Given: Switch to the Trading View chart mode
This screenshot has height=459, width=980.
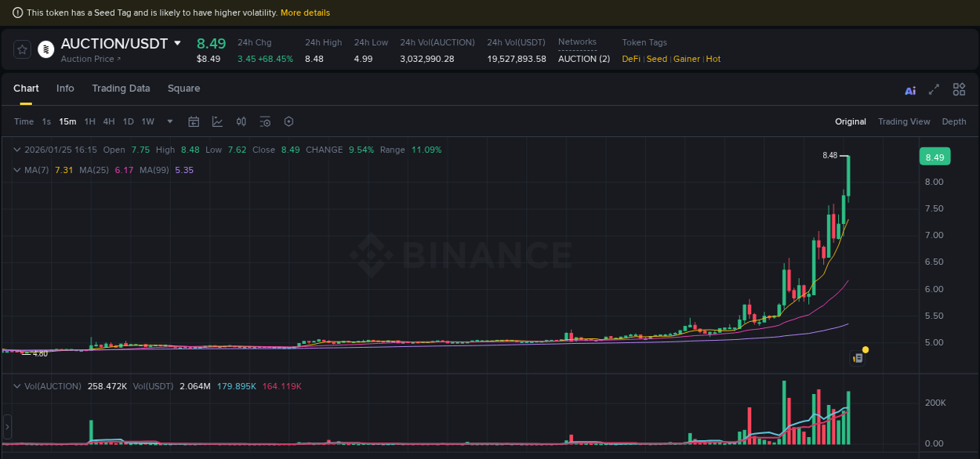Looking at the screenshot, I should [x=904, y=121].
